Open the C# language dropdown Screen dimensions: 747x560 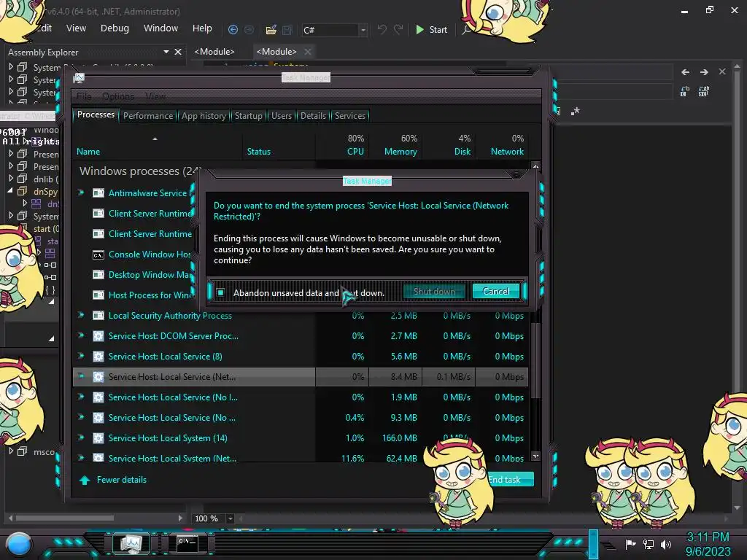coord(363,30)
